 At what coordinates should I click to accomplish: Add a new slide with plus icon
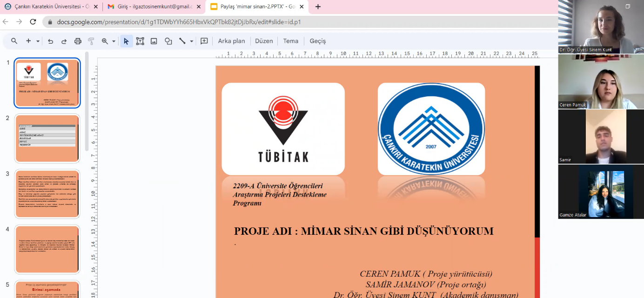point(28,41)
